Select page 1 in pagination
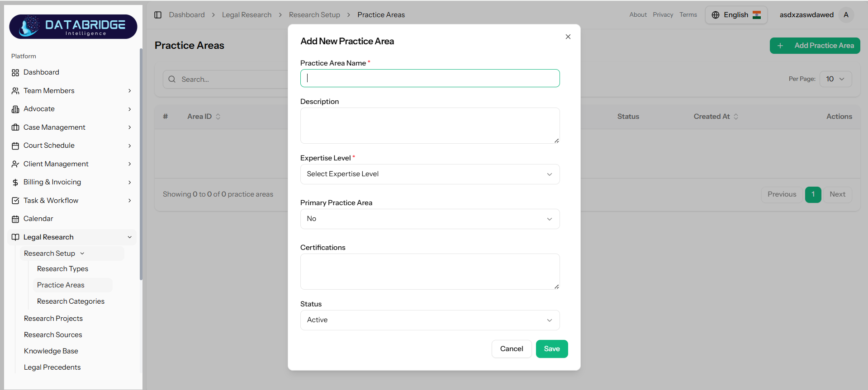 [813, 194]
